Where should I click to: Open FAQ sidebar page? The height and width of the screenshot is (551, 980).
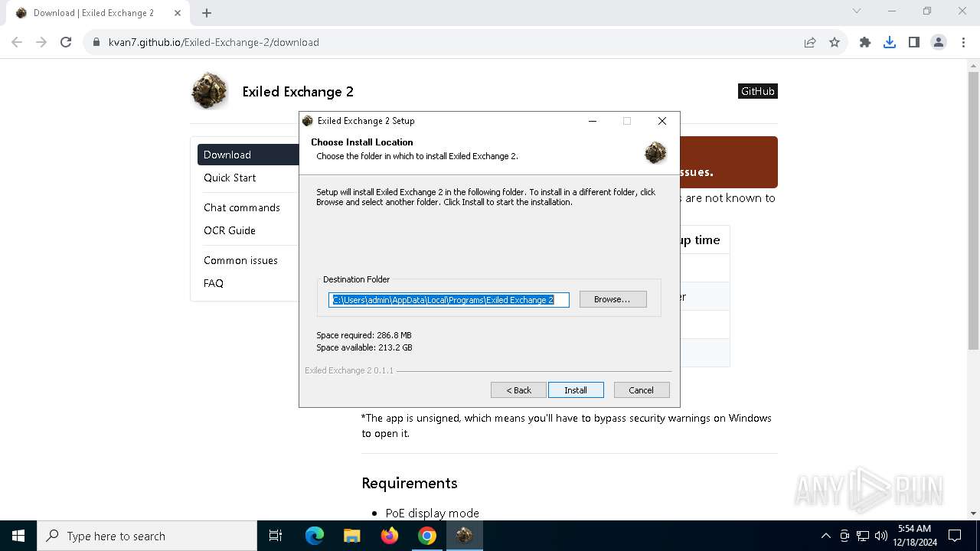(x=214, y=283)
